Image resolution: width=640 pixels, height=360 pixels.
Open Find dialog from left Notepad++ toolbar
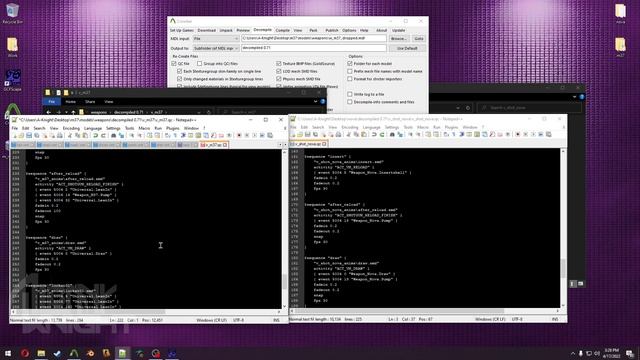click(113, 135)
